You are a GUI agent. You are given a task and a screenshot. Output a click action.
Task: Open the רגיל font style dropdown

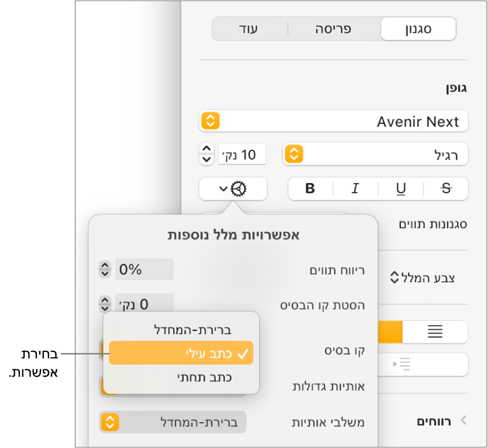click(x=375, y=154)
